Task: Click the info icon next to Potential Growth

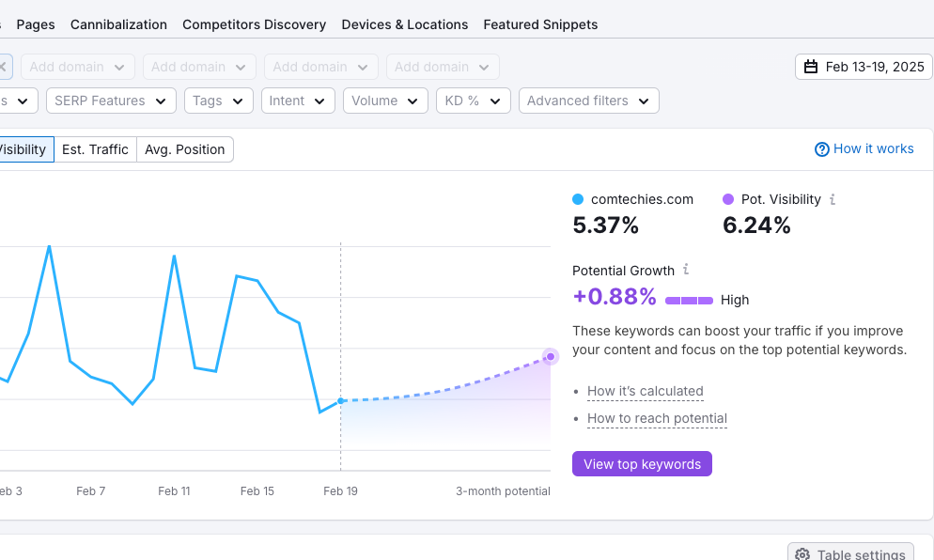Action: point(685,271)
